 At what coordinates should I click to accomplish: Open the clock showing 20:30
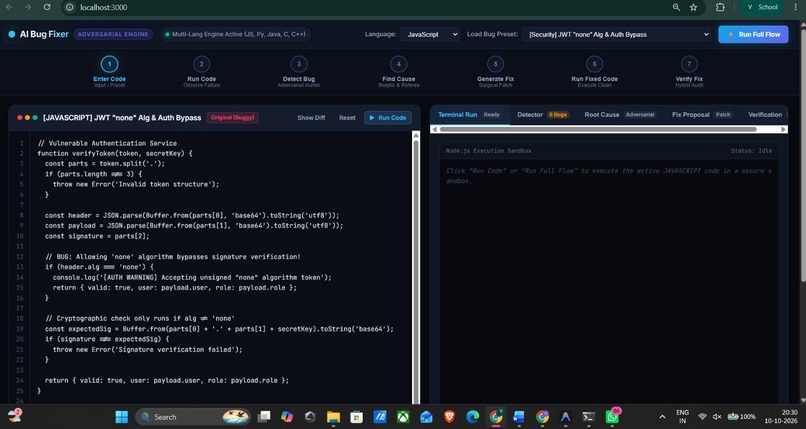[x=781, y=417]
